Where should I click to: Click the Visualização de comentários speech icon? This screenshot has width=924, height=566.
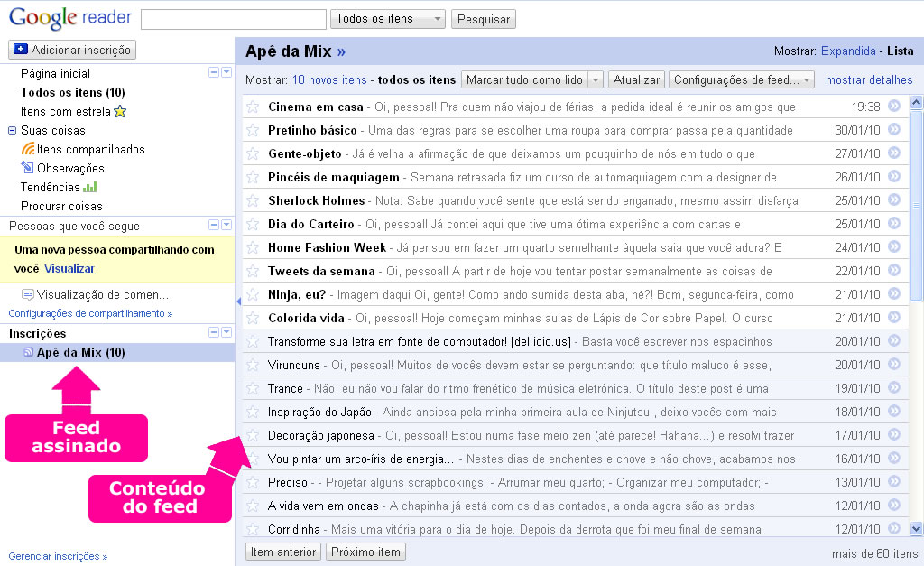pyautogui.click(x=28, y=294)
